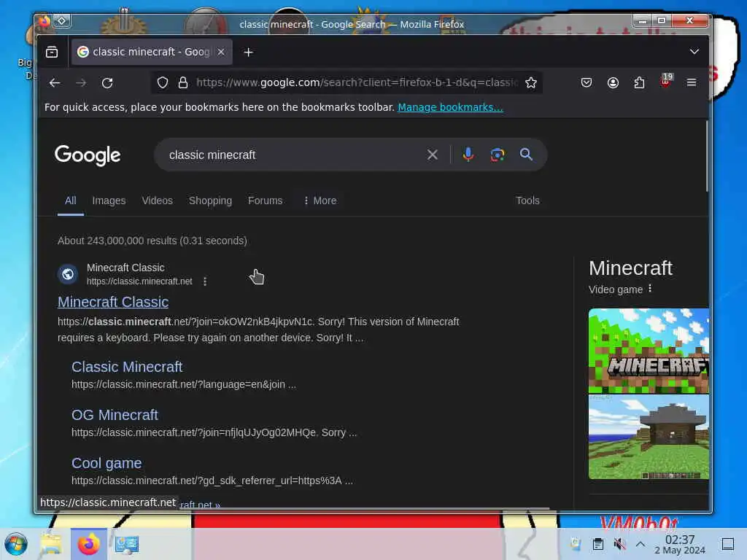Open the Classic Minecraft sitelink
The height and width of the screenshot is (560, 747).
(127, 367)
